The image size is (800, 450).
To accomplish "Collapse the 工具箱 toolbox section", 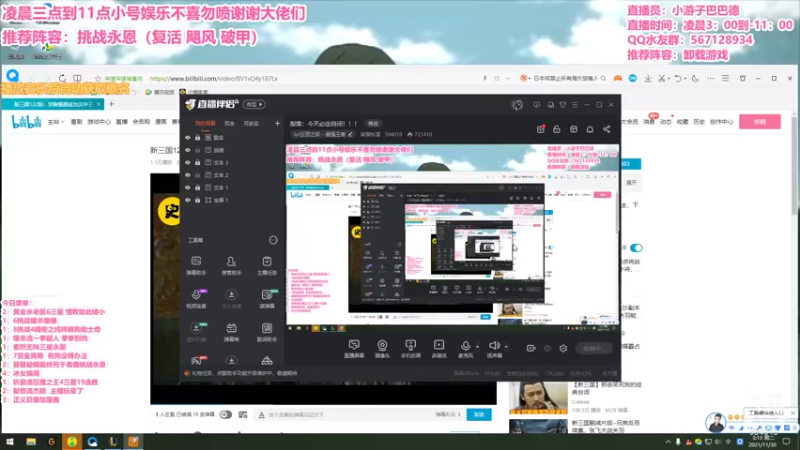I will 273,240.
